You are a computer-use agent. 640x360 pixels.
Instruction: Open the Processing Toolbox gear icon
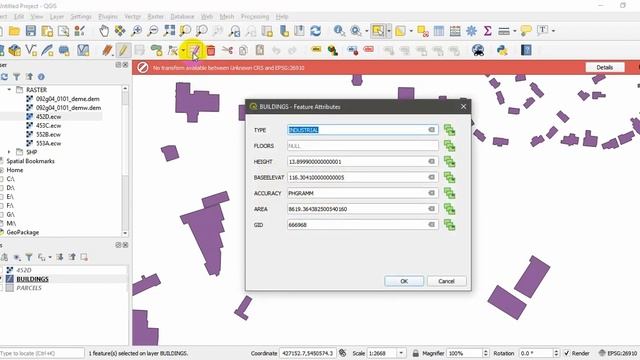pos(471,31)
